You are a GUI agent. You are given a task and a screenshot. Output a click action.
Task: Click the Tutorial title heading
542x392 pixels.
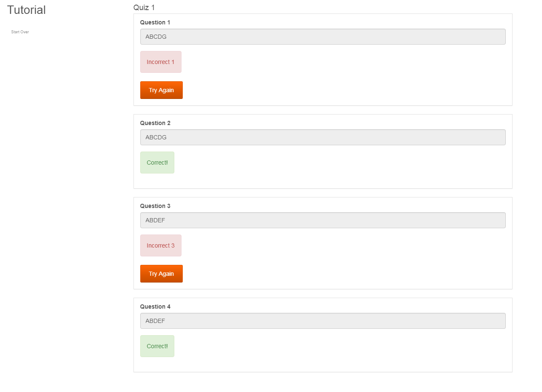tap(26, 10)
